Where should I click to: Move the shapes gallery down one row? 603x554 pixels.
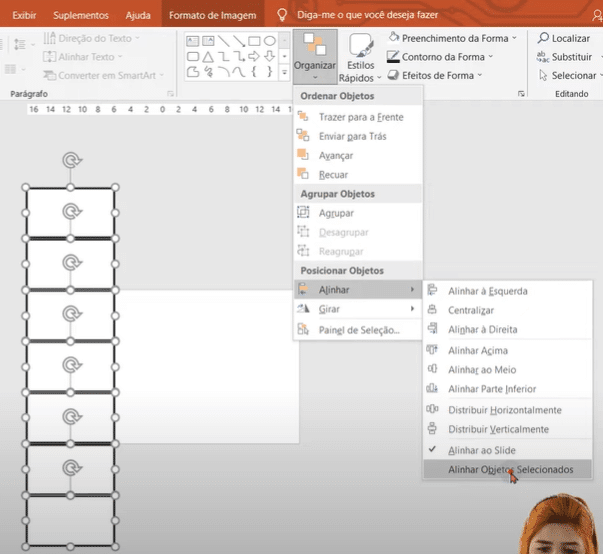(x=284, y=57)
